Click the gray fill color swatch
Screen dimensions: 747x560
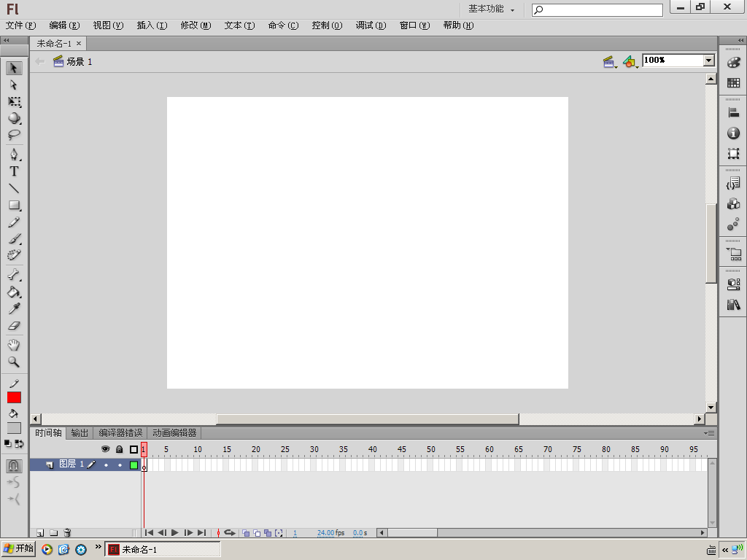pyautogui.click(x=14, y=428)
